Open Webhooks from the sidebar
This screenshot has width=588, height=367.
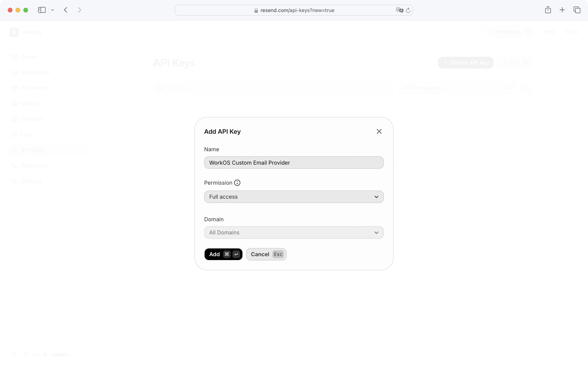click(x=15, y=165)
